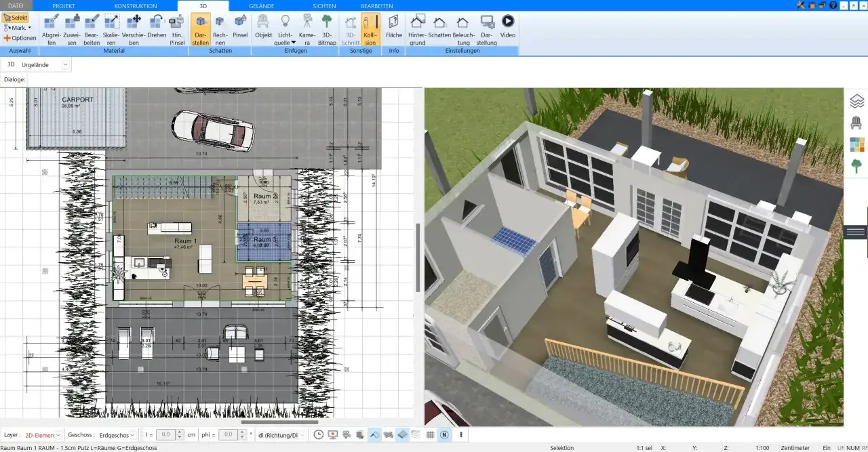Insert a 3D-Bitmap tree

(x=327, y=29)
